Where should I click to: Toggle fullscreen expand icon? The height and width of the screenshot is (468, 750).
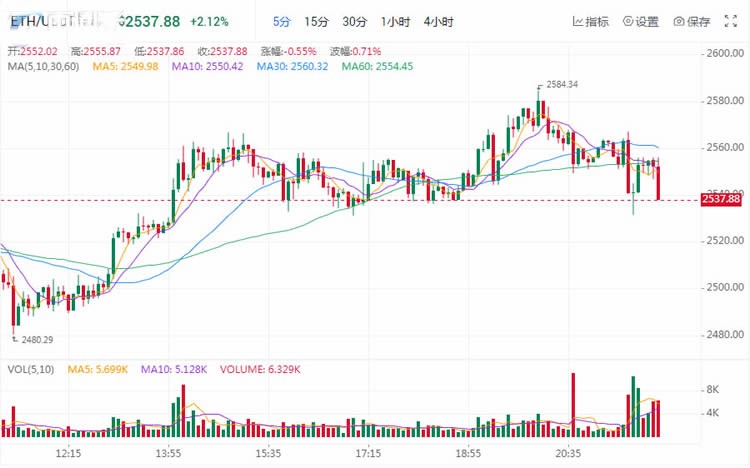pyautogui.click(x=730, y=21)
